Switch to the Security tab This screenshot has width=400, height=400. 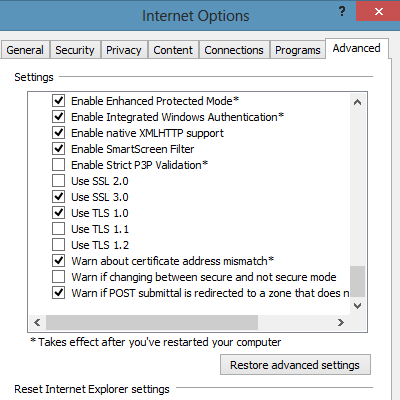75,50
